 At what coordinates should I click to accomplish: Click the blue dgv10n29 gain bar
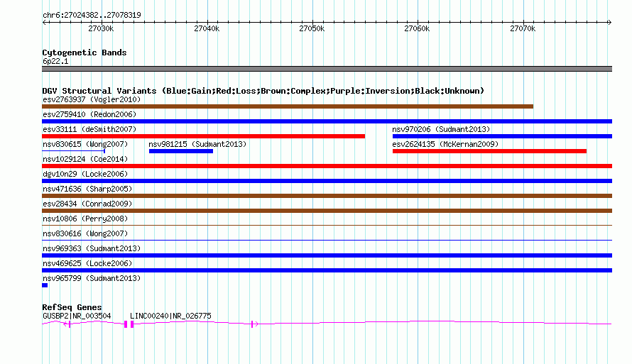(327, 181)
